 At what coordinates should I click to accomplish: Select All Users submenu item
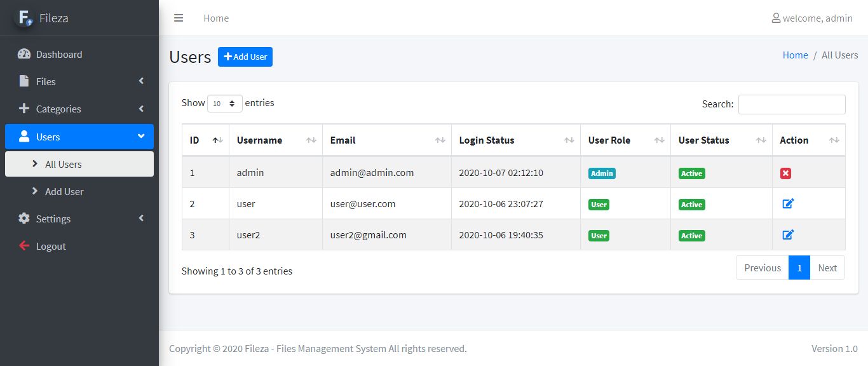point(64,164)
